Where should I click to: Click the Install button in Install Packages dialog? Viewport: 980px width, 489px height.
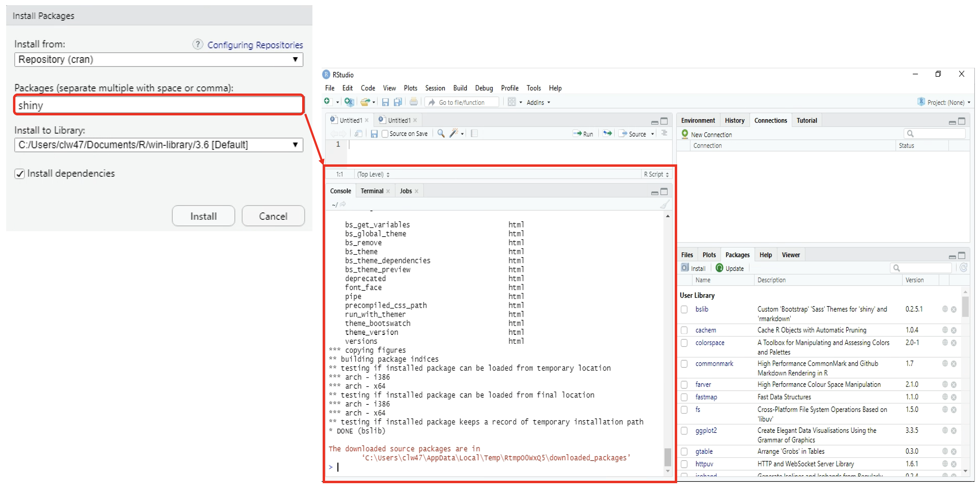(x=204, y=216)
